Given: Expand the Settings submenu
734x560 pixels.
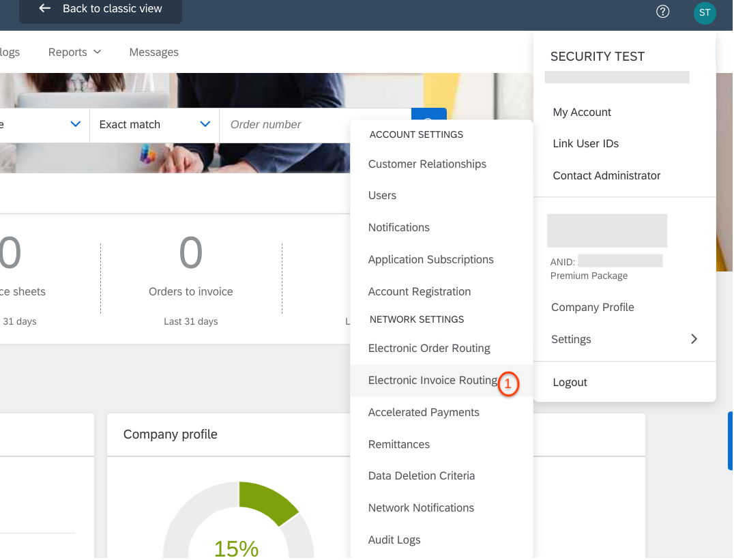Looking at the screenshot, I should pyautogui.click(x=624, y=339).
